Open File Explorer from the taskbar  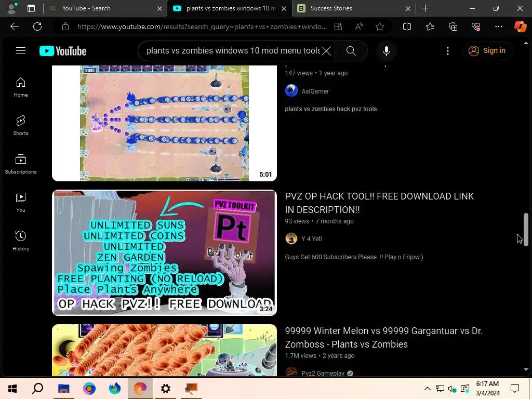pos(63,389)
